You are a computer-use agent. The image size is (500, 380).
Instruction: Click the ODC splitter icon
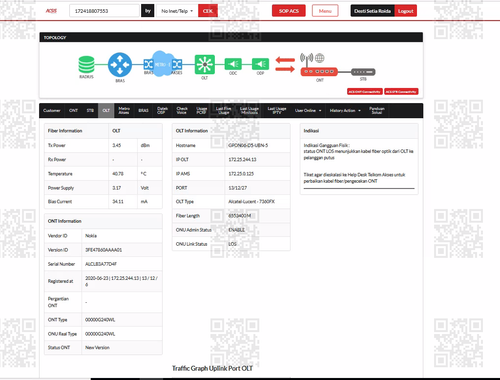pos(233,64)
